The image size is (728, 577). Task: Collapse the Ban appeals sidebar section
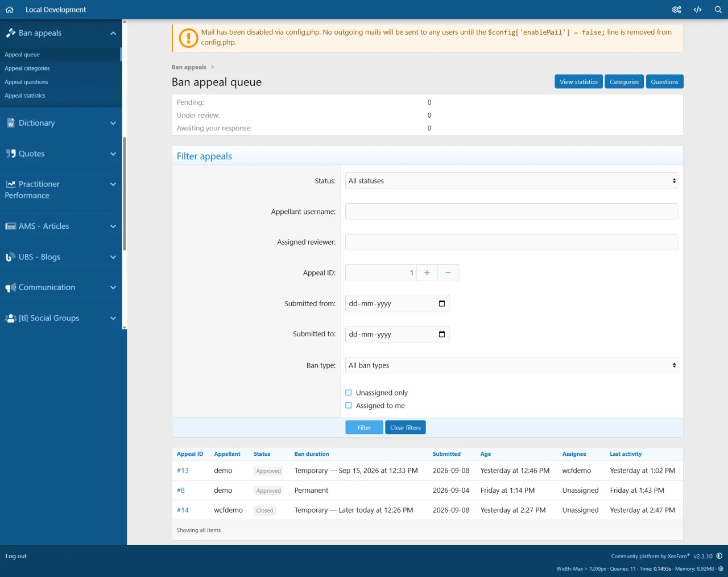click(113, 33)
